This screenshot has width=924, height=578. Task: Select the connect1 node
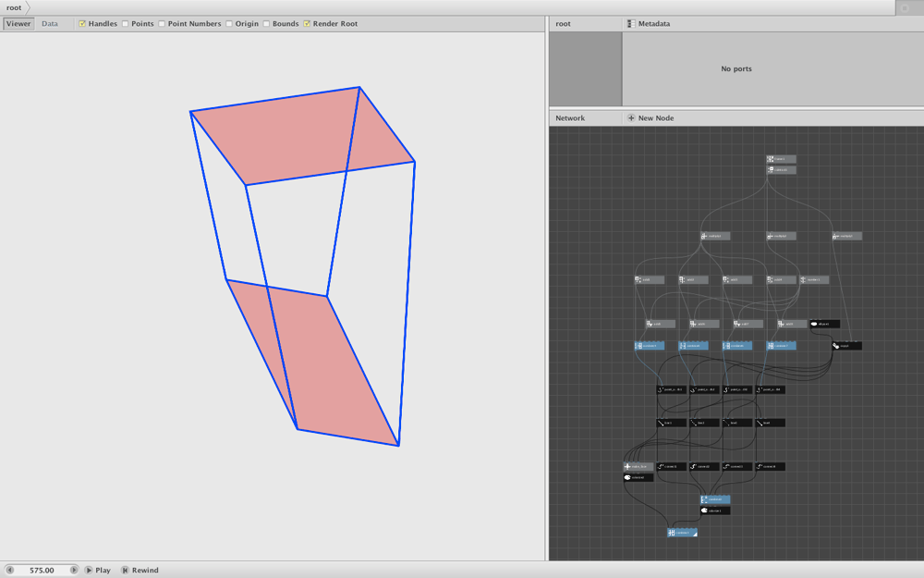pos(672,466)
